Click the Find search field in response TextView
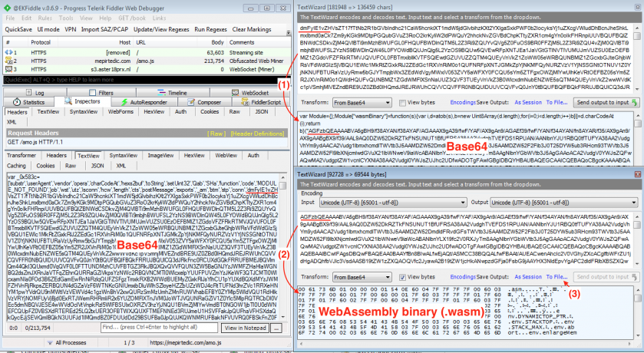The height and width of the screenshot is (353, 644). pos(159,328)
